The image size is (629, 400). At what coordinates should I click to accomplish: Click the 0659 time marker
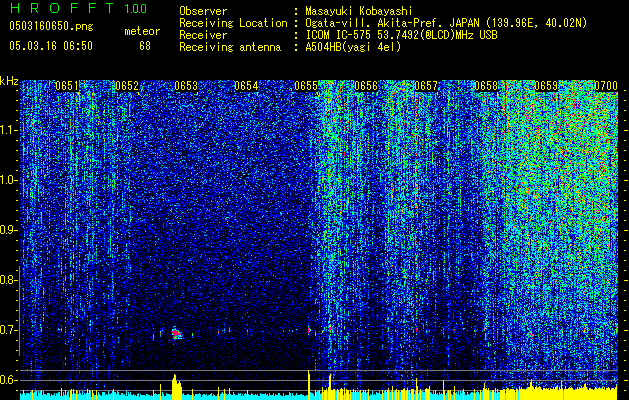coord(546,86)
